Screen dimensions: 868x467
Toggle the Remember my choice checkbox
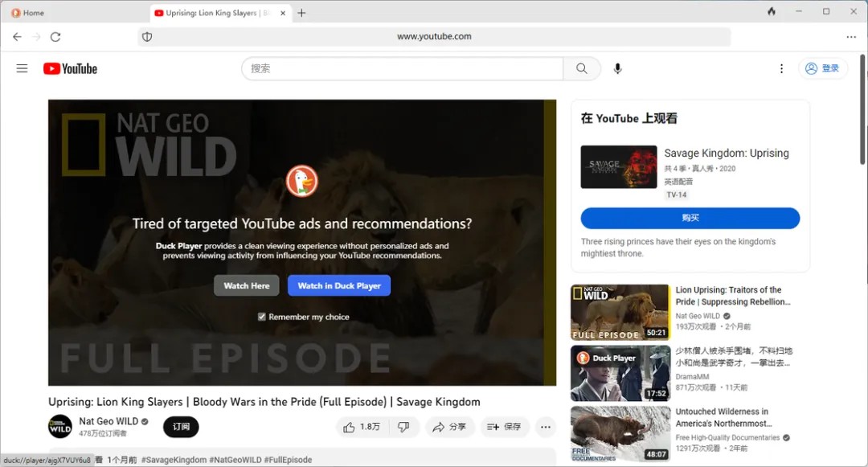pos(262,317)
